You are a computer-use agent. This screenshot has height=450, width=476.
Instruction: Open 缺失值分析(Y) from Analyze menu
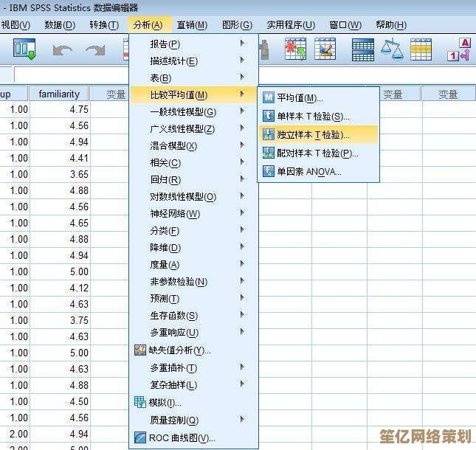click(179, 350)
